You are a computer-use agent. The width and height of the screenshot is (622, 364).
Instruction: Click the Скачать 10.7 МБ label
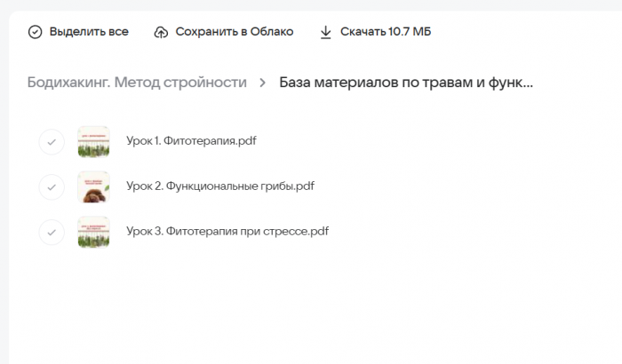(386, 32)
